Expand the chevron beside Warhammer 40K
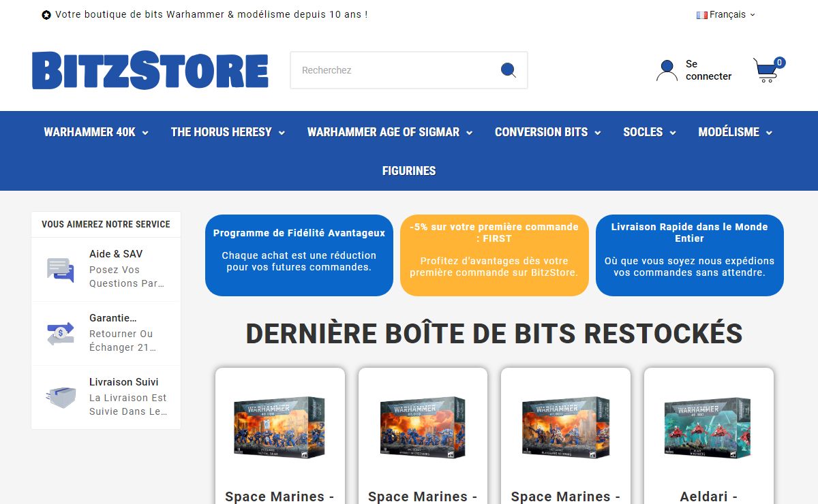This screenshot has width=818, height=504. tap(145, 133)
